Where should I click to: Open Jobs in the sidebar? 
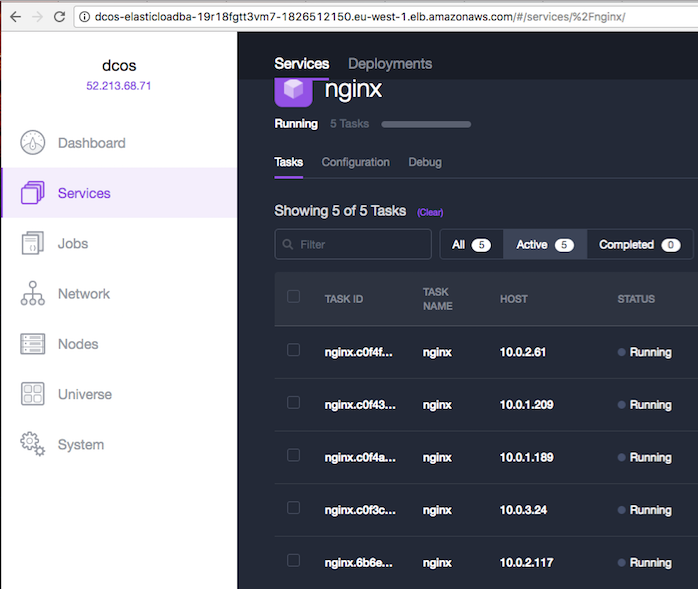[73, 244]
